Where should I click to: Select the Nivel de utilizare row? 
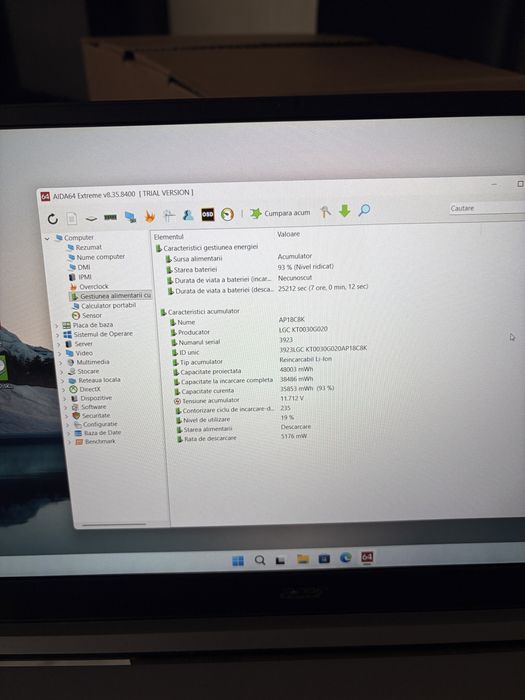(x=235, y=419)
